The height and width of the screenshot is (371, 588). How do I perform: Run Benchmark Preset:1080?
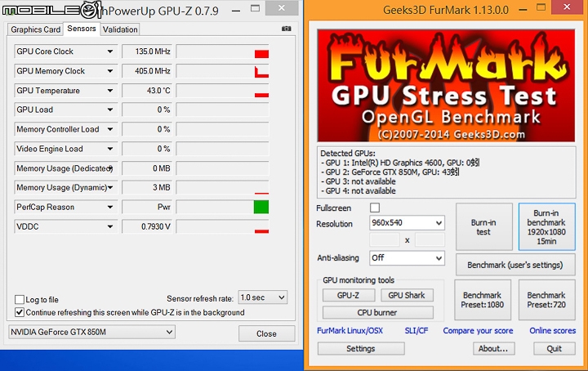pyautogui.click(x=483, y=300)
